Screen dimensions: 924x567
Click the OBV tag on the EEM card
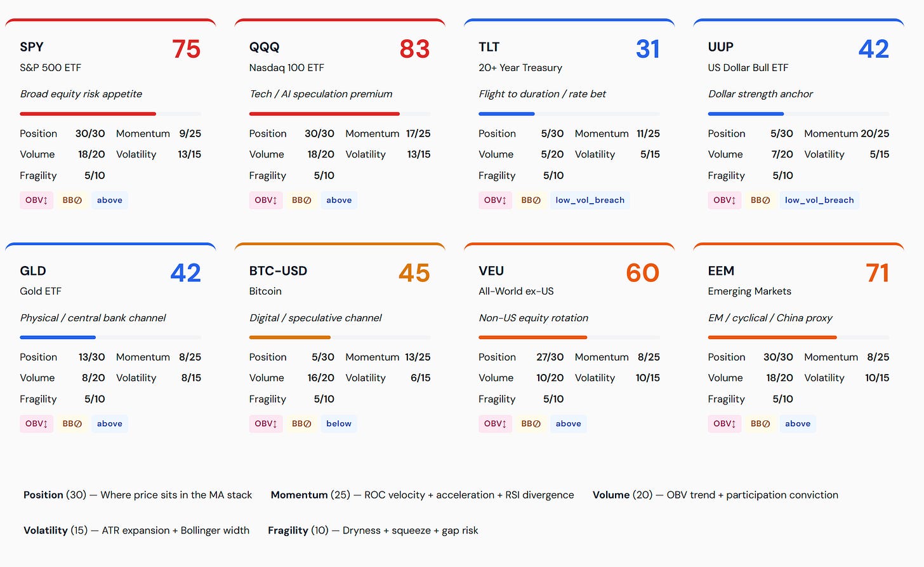point(725,424)
